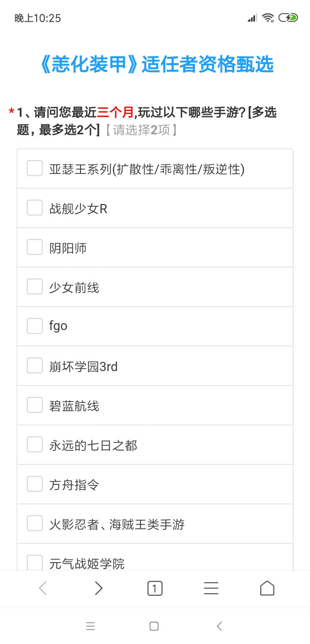Tap the browser forward arrow icon
Image resolution: width=310 pixels, height=644 pixels.
click(99, 588)
